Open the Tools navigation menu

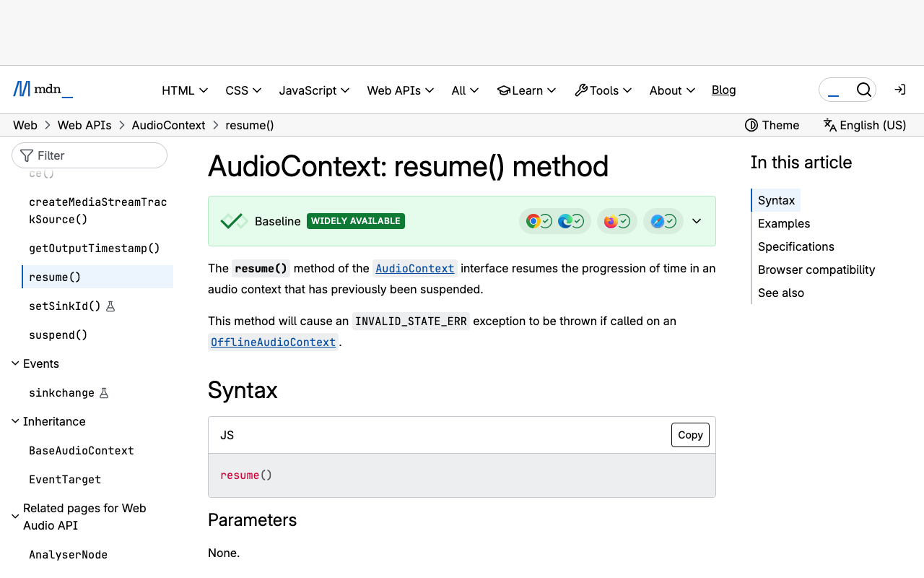pos(603,90)
